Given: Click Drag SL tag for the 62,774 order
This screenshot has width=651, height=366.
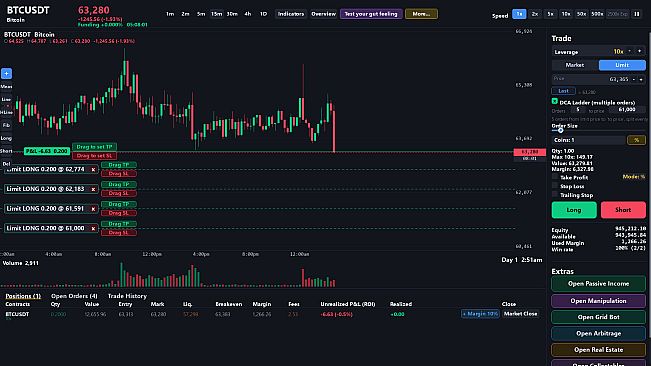Looking at the screenshot, I should click(119, 174).
